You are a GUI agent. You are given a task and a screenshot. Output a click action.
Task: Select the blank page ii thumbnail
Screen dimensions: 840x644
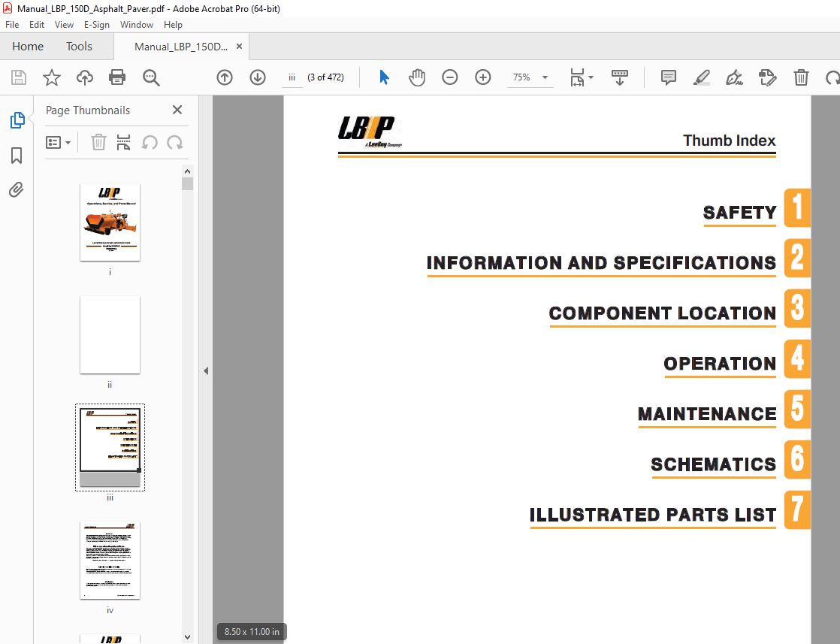[x=110, y=335]
